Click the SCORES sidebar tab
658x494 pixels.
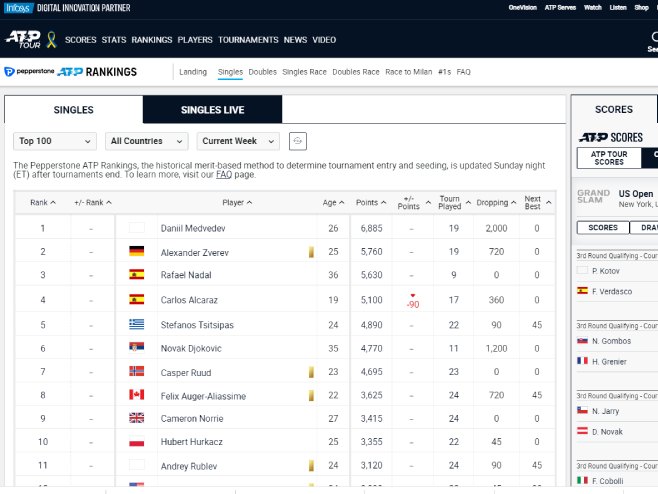pyautogui.click(x=614, y=110)
